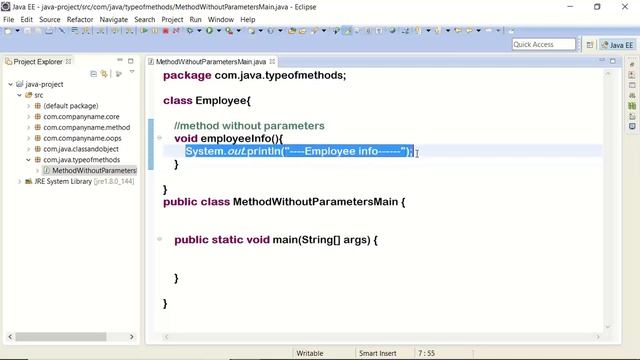Open dropdown arrow beside the Debug icon
The image size is (640, 360).
tap(199, 31)
